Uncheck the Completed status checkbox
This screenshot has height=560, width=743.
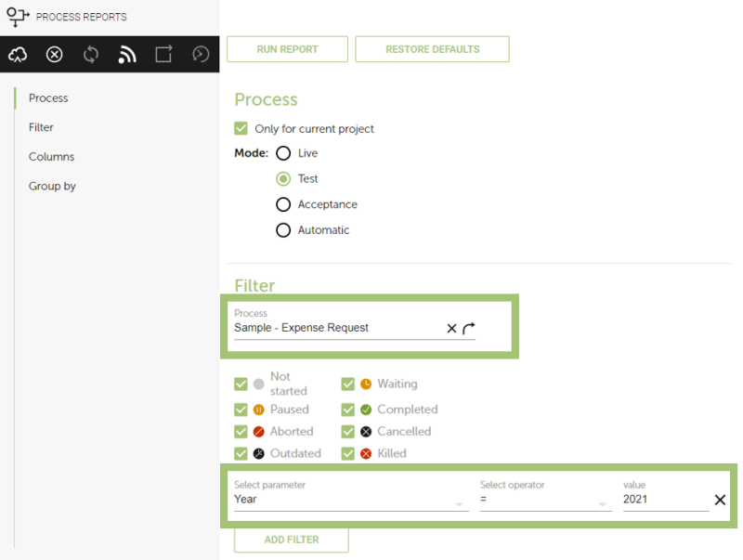pyautogui.click(x=347, y=410)
